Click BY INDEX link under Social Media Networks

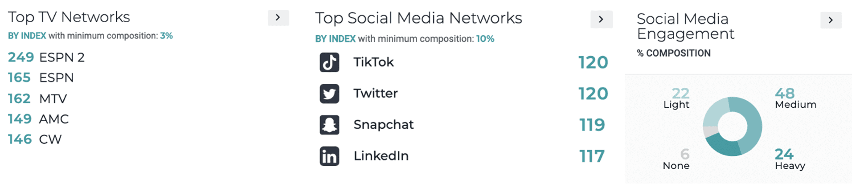(335, 39)
